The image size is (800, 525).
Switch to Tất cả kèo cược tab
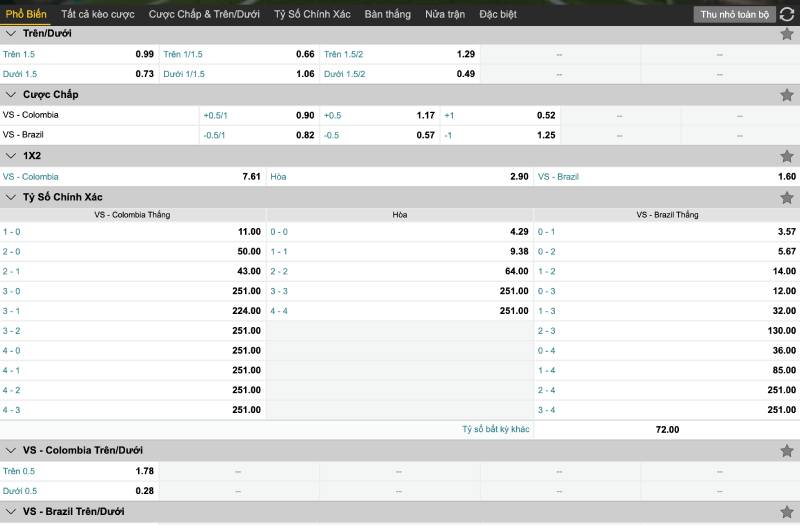point(97,14)
